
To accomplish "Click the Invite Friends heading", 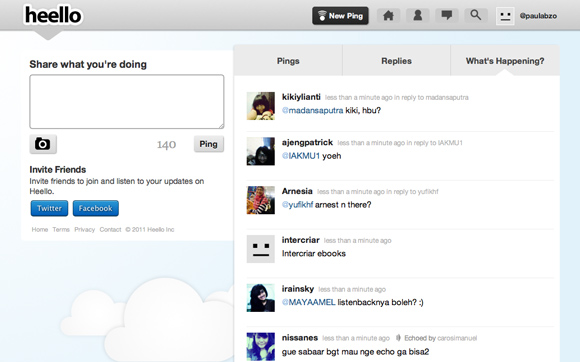I will tap(58, 170).
